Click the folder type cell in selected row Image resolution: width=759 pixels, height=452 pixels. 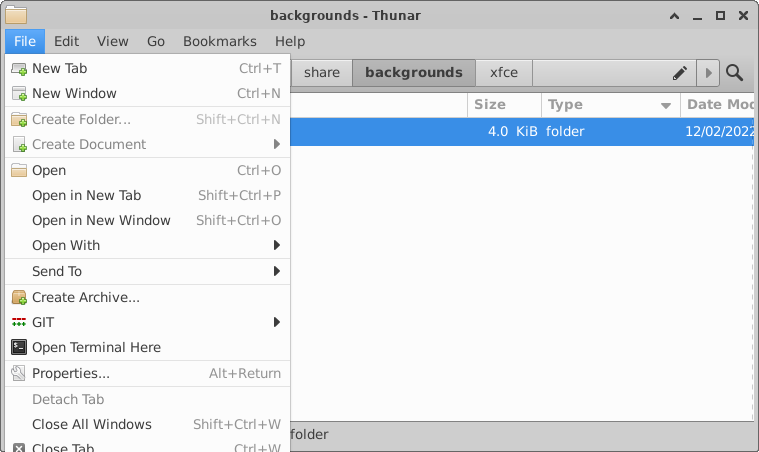coord(565,132)
